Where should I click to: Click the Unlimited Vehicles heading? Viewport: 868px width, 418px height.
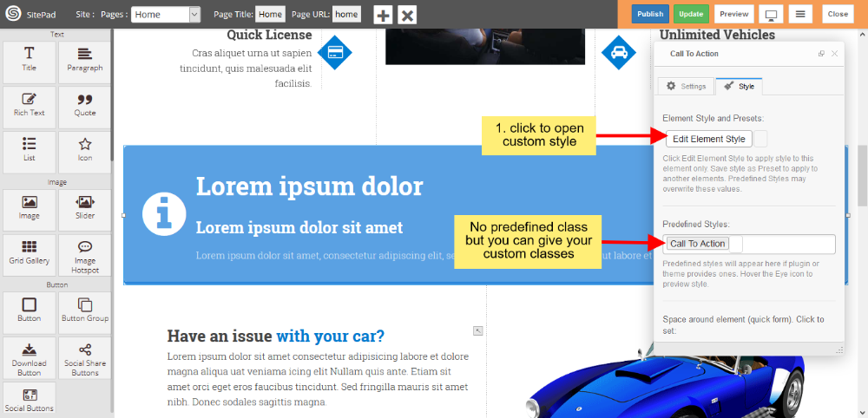pos(717,35)
